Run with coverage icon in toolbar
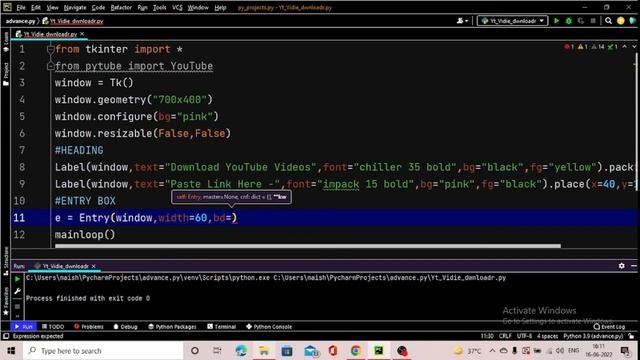The width and height of the screenshot is (640, 360). click(x=581, y=21)
